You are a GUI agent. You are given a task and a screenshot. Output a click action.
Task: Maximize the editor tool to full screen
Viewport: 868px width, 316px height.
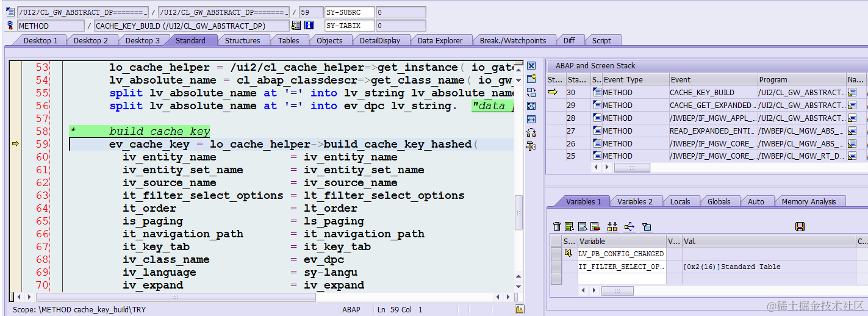[x=531, y=106]
